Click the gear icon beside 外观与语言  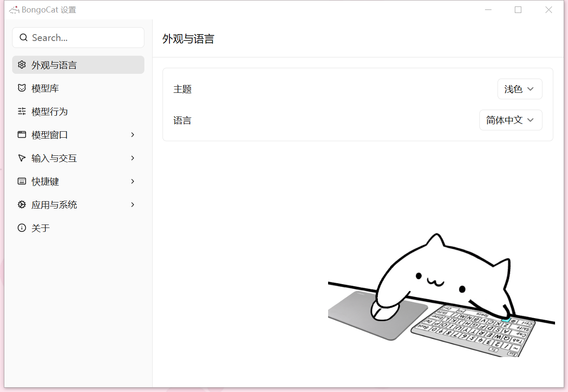tap(22, 65)
